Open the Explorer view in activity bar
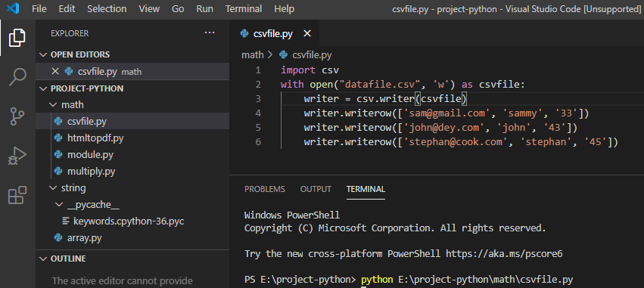Viewport: 644px width, 288px height. tap(17, 38)
